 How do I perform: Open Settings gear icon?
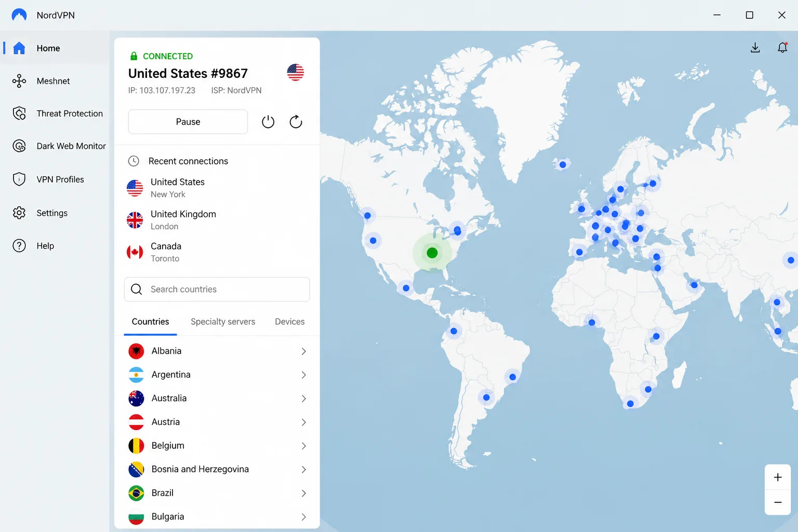click(x=19, y=213)
